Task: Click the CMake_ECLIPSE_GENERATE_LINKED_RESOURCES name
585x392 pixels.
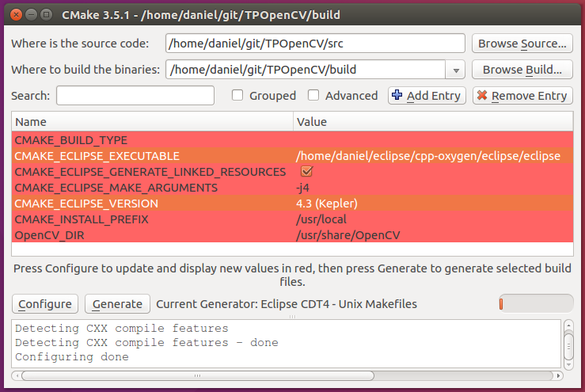Action: pos(150,172)
